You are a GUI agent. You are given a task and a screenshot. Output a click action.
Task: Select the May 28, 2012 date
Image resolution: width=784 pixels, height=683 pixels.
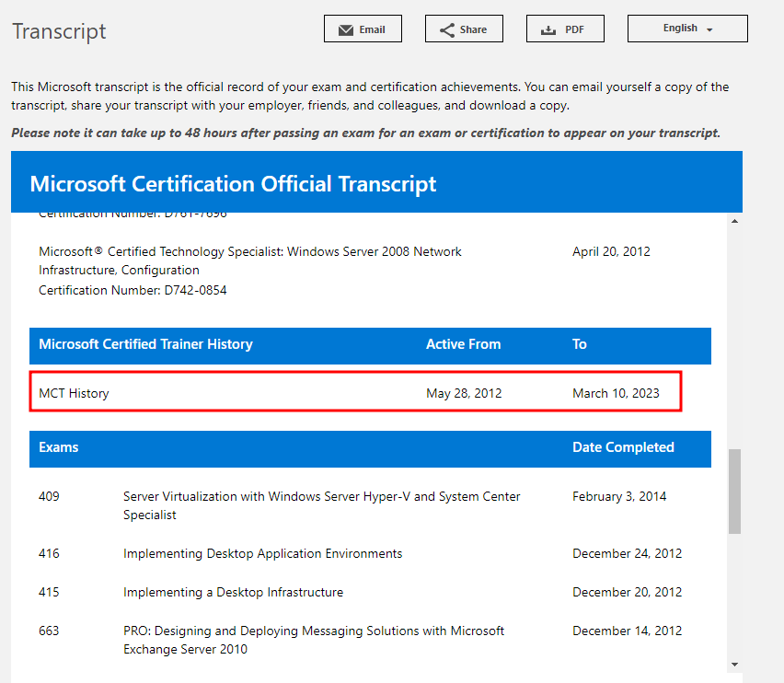[x=464, y=393]
